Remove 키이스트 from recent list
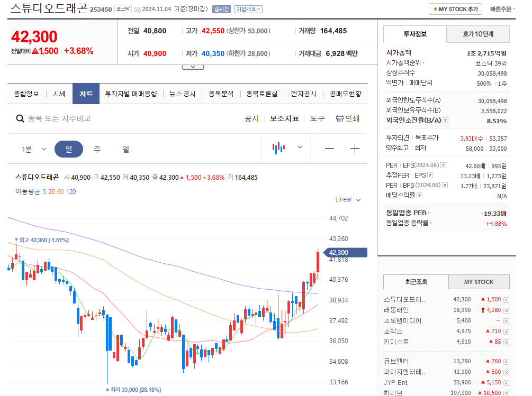Screen dimensions: 532x396 (x=506, y=342)
